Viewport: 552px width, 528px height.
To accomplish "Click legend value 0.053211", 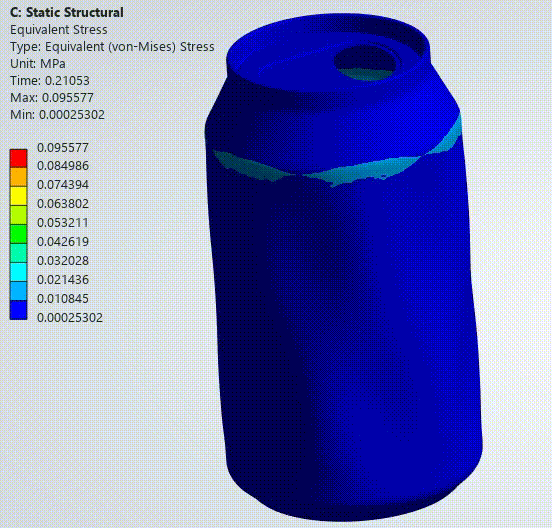I will point(63,222).
